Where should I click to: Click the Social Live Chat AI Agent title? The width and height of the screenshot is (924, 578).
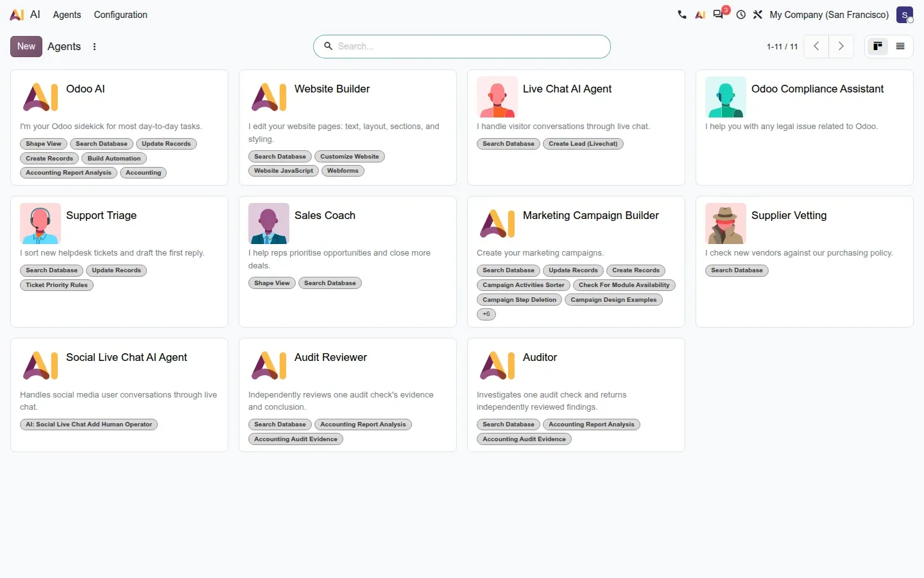tap(126, 357)
